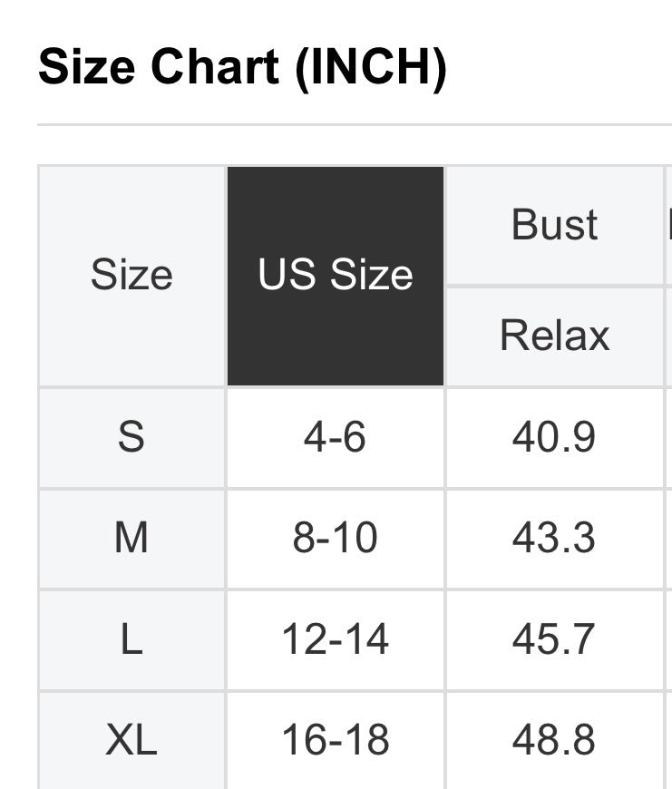This screenshot has height=789, width=672.
Task: Click the Size Chart (INCH) heading
Action: pos(242,68)
